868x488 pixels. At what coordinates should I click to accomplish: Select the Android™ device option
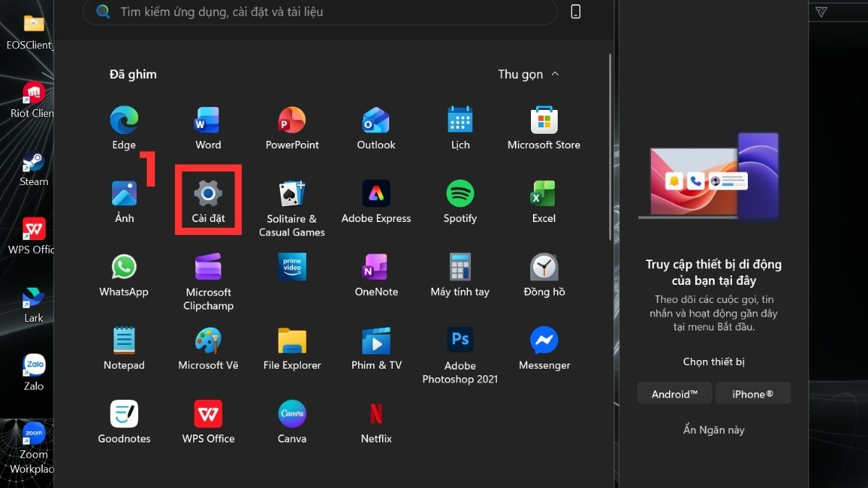674,393
